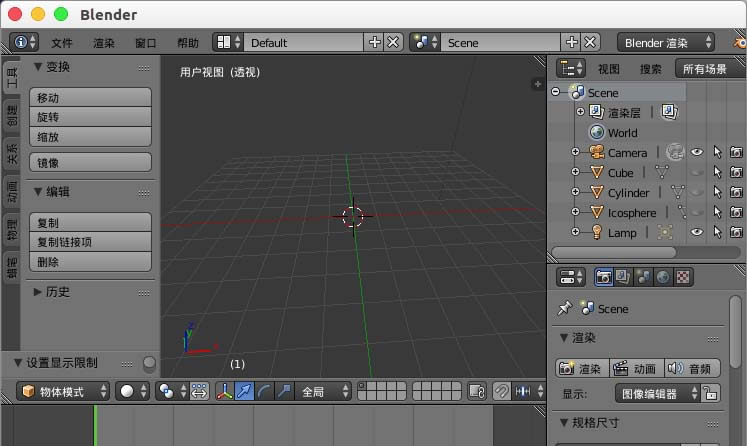Open the outliner 视图 menu

tap(609, 69)
